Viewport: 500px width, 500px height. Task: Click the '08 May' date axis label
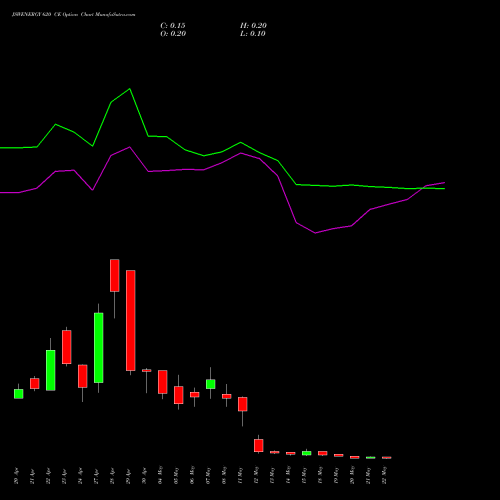[x=225, y=476]
